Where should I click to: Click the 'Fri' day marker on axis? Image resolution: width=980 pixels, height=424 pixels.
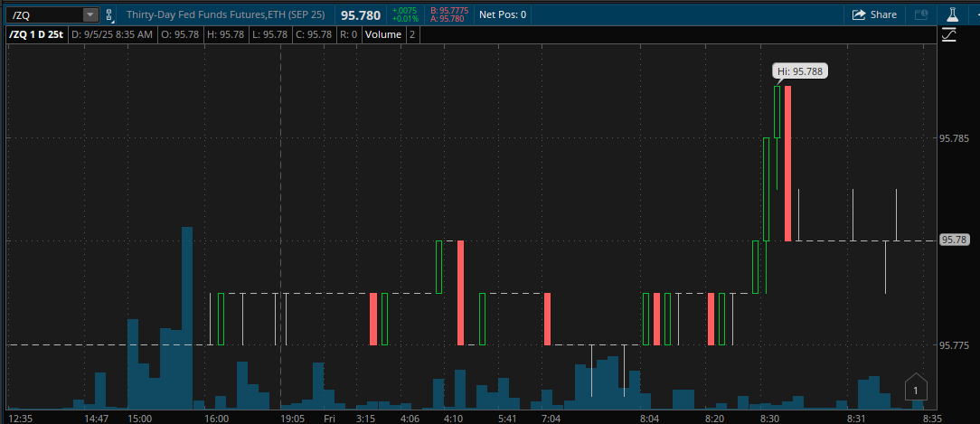click(329, 418)
